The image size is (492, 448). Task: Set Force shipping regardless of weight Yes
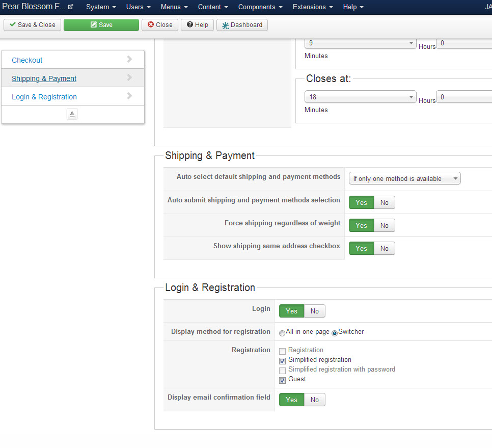click(361, 225)
